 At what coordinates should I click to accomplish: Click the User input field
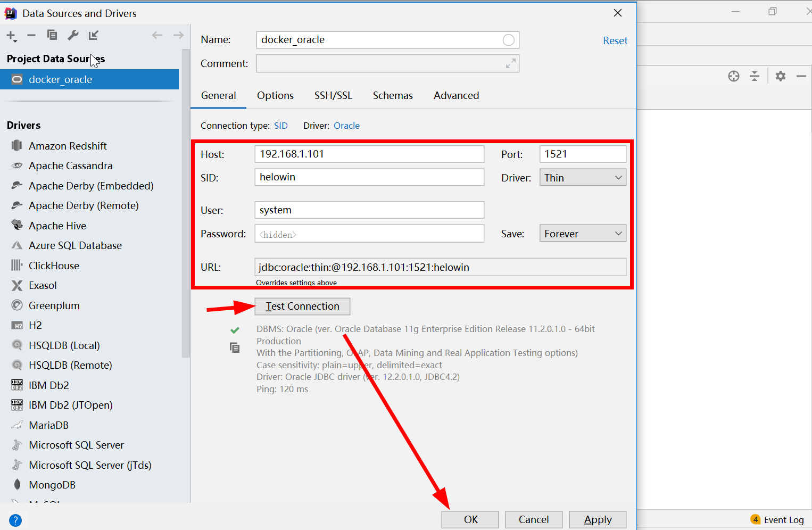369,210
